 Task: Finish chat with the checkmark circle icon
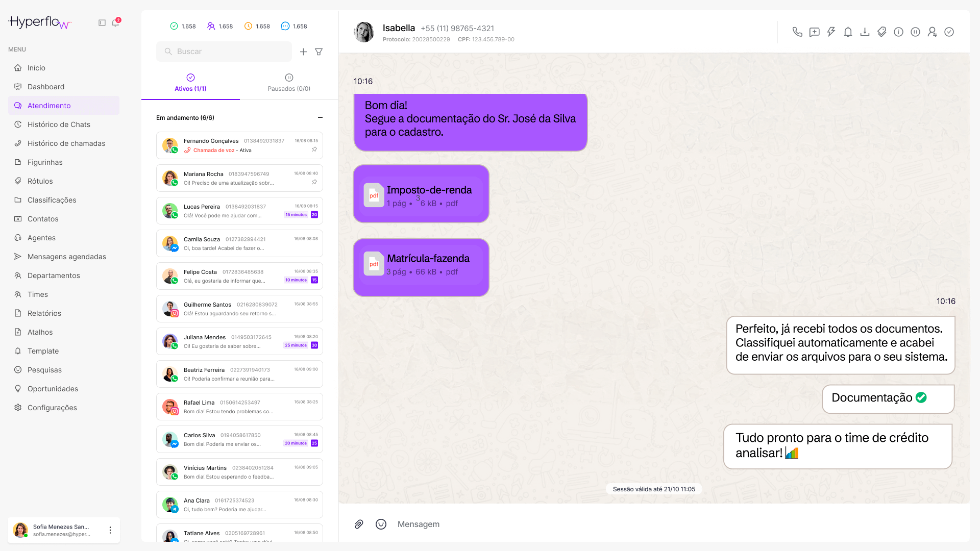point(949,32)
